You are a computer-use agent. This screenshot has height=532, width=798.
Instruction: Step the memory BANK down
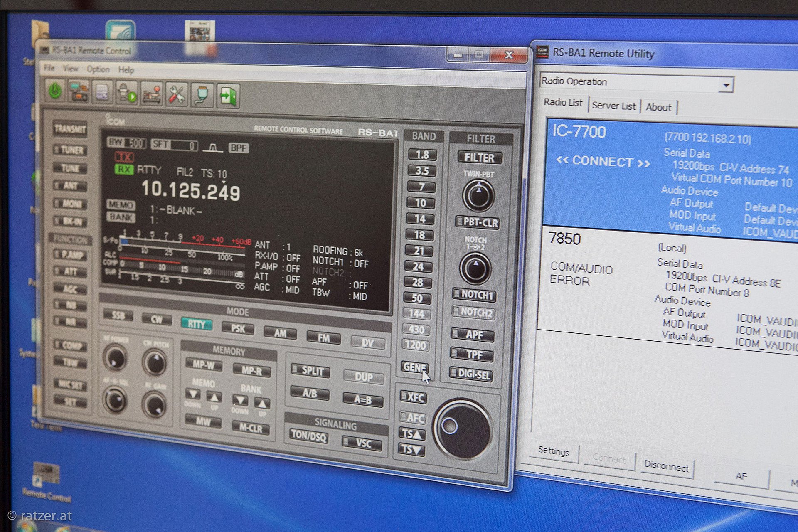click(x=240, y=400)
